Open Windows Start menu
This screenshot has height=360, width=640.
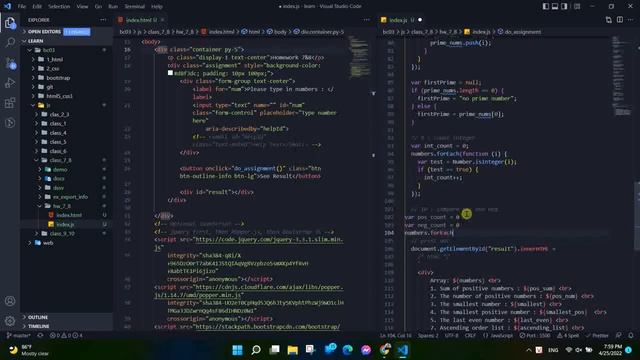pos(238,350)
